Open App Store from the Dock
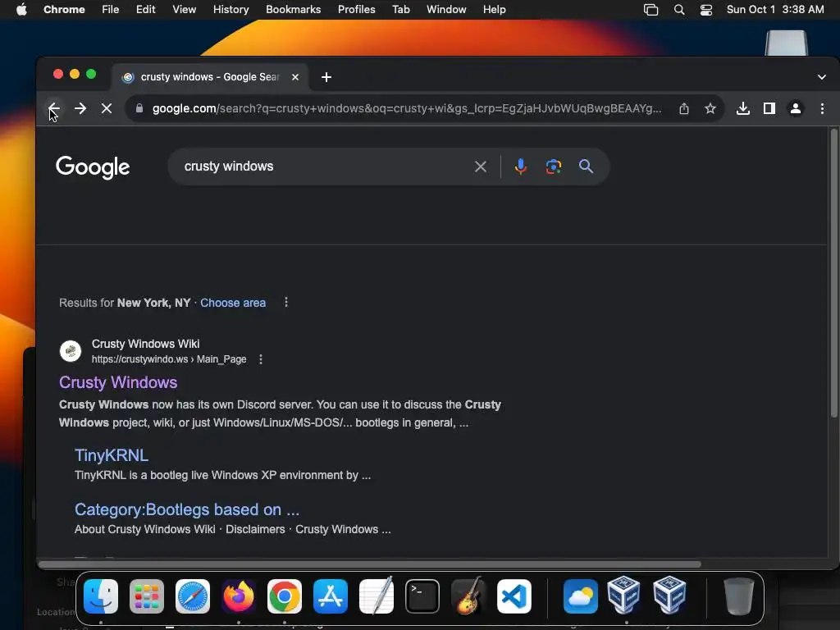Viewport: 840px width, 630px height. [x=331, y=596]
